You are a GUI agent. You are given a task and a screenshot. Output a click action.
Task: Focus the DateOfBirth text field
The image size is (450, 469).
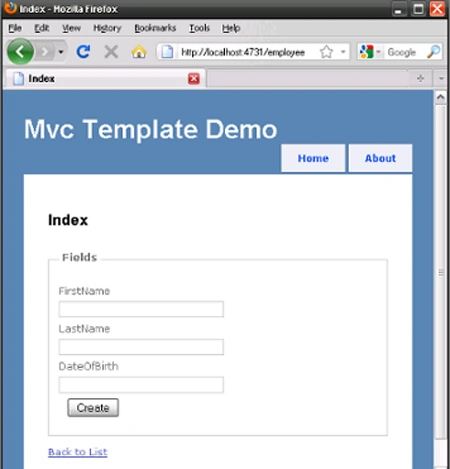[x=141, y=385]
